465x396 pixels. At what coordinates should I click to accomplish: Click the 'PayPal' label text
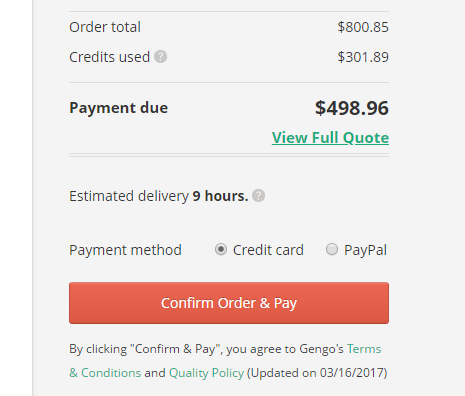coord(365,250)
